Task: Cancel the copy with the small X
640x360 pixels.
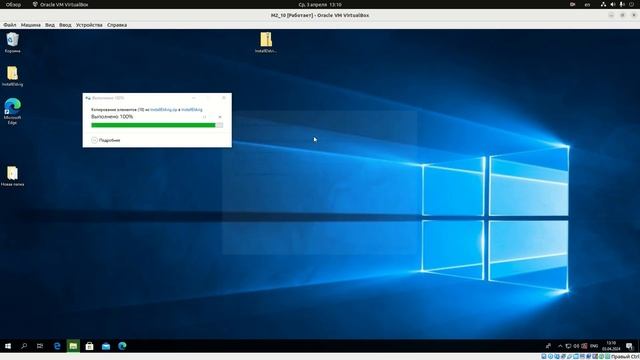Action: (220, 117)
